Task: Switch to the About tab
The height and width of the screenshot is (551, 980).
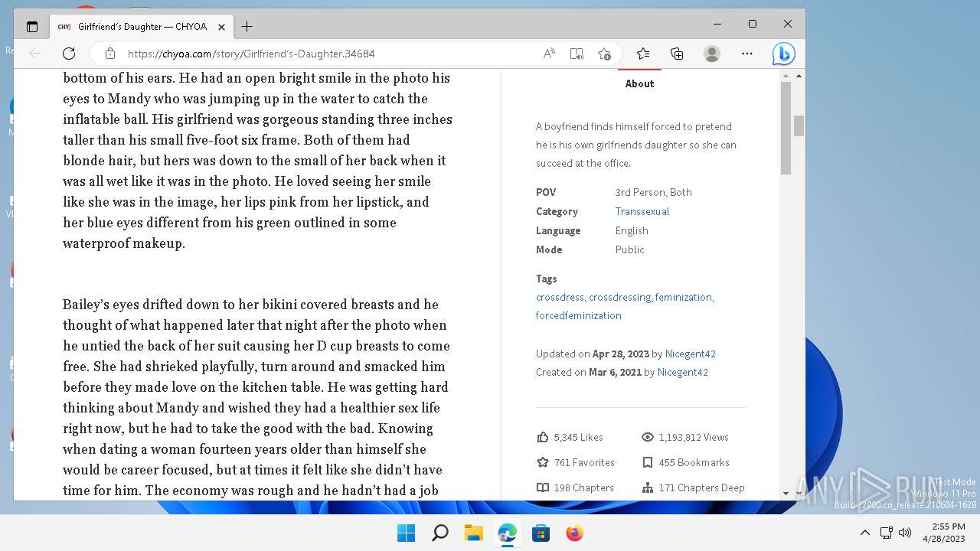Action: coord(639,83)
